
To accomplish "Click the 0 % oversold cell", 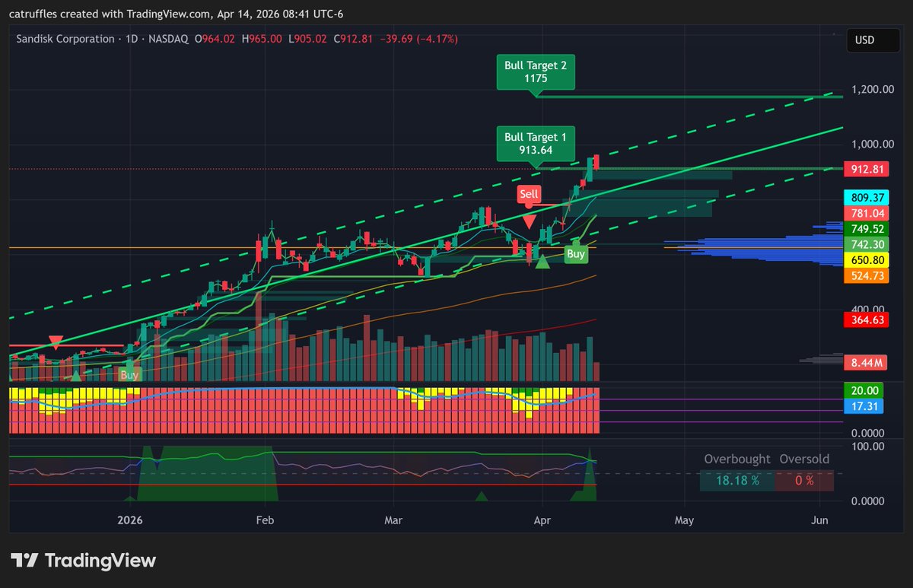I will click(804, 481).
